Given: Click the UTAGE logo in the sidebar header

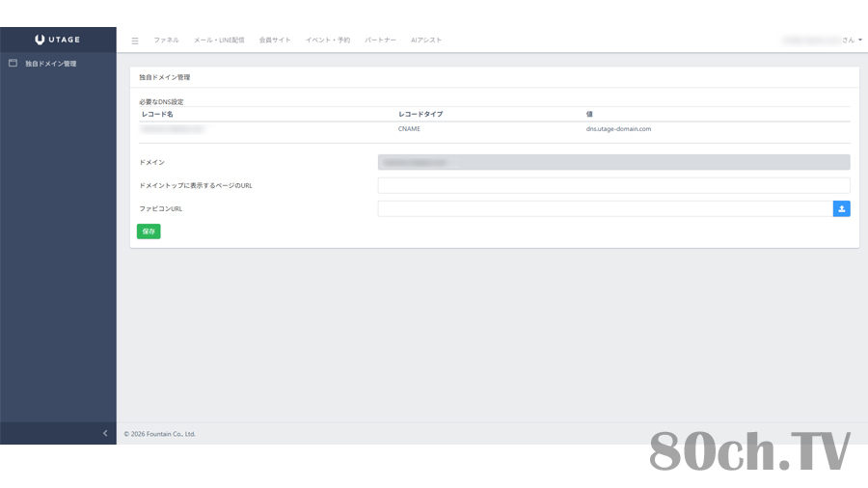Looking at the screenshot, I should click(58, 40).
